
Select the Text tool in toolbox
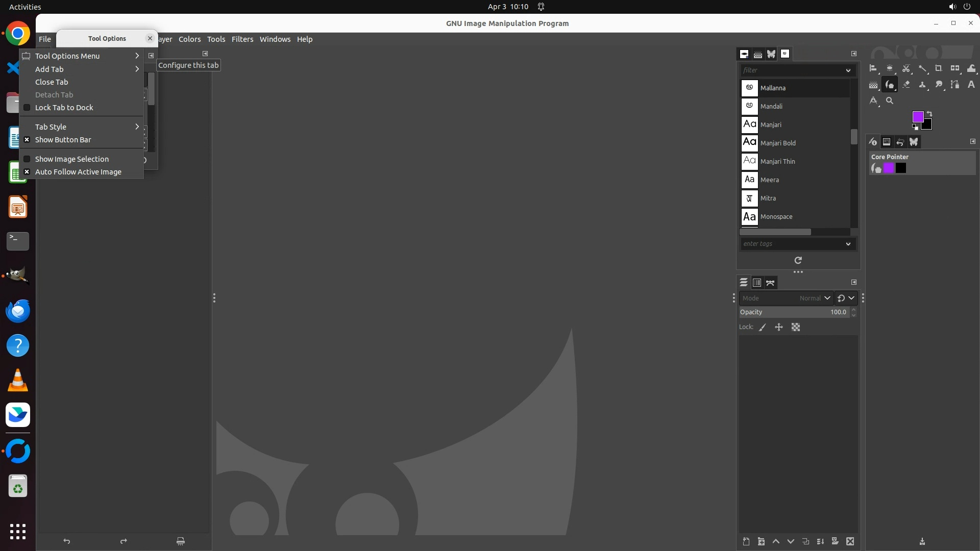971,85
